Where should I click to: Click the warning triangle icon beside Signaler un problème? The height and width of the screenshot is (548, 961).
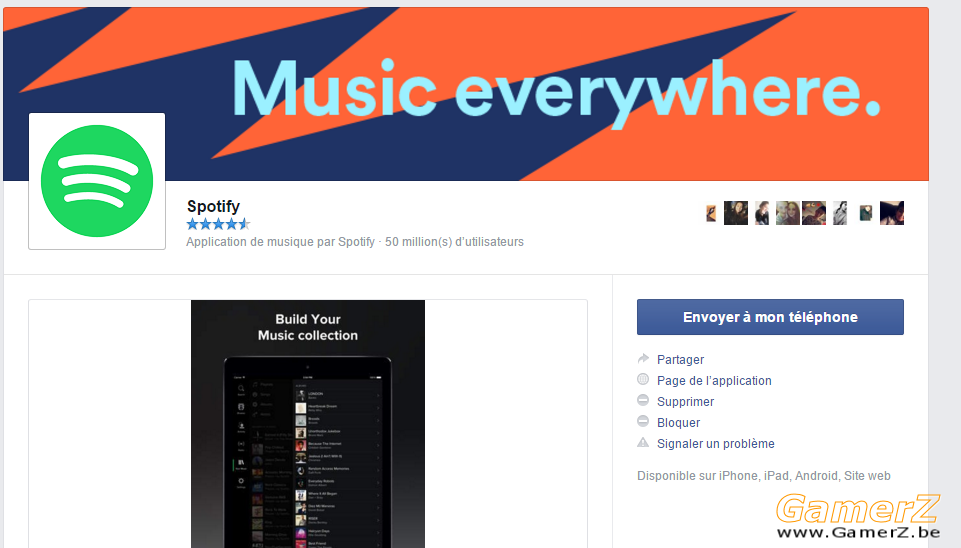pos(643,443)
